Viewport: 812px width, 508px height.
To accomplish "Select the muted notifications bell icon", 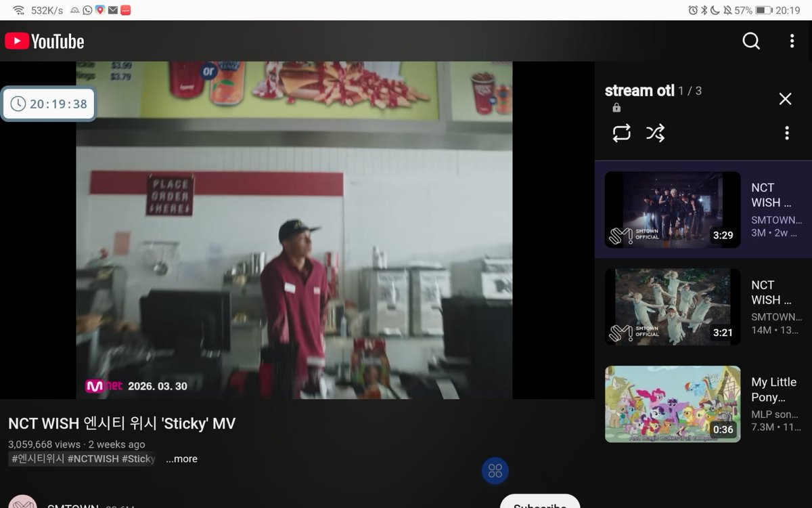I will 727,10.
